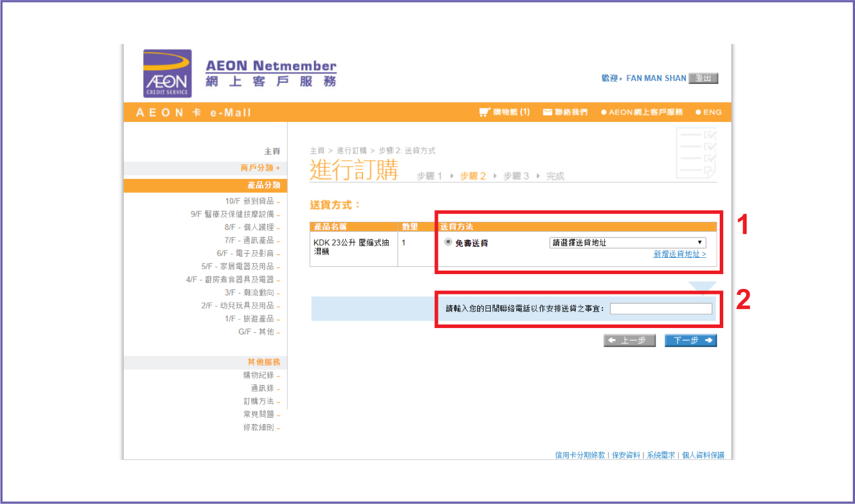Click the 上一步 previous button
This screenshot has height=504, width=855.
(x=629, y=340)
